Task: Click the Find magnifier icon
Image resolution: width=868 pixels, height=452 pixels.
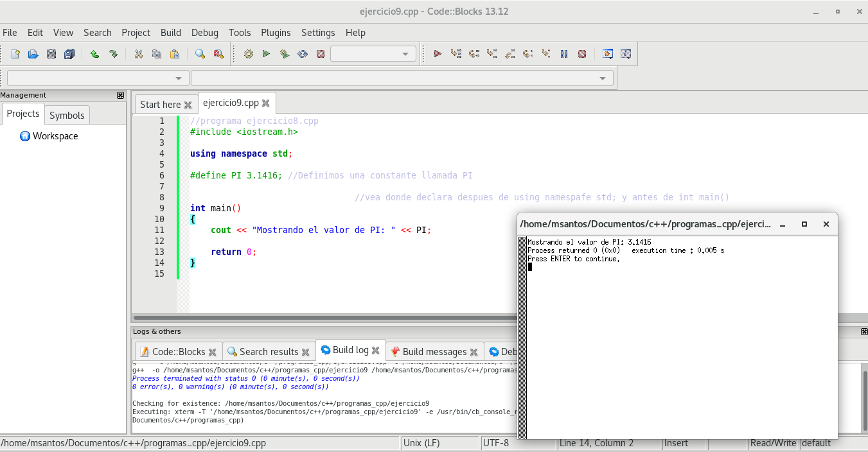Action: (200, 54)
